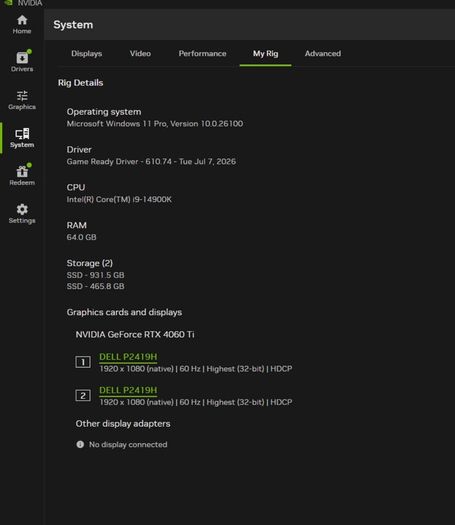Viewport: 455px width, 525px height.
Task: Click the Storage (2) label
Action: 89,263
